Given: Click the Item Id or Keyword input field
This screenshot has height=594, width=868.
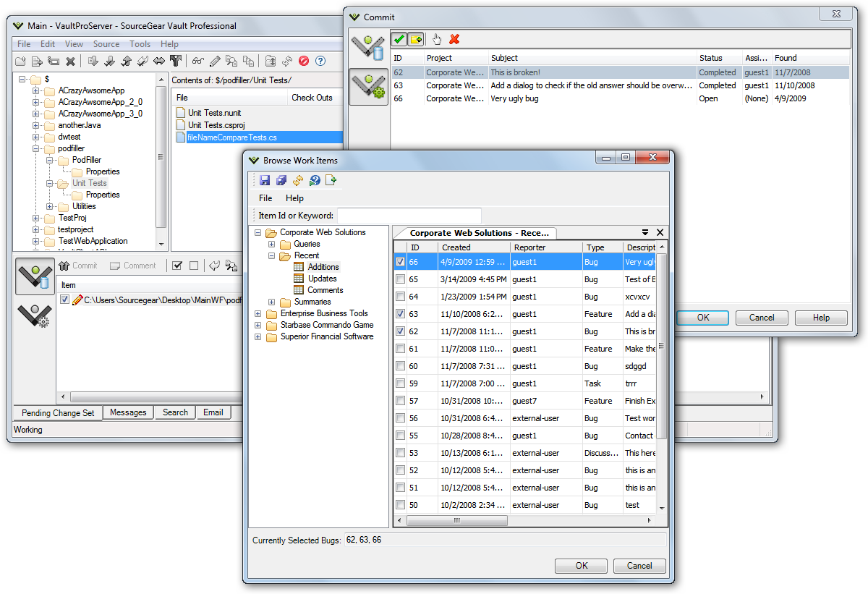Looking at the screenshot, I should click(409, 216).
